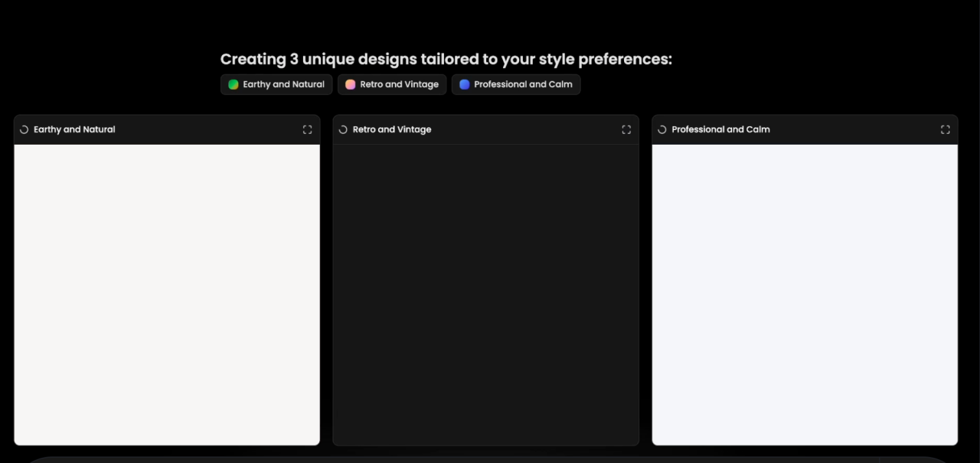Open the off-white Earthy and Natural preview canvas
This screenshot has height=463, width=980.
pos(167,295)
